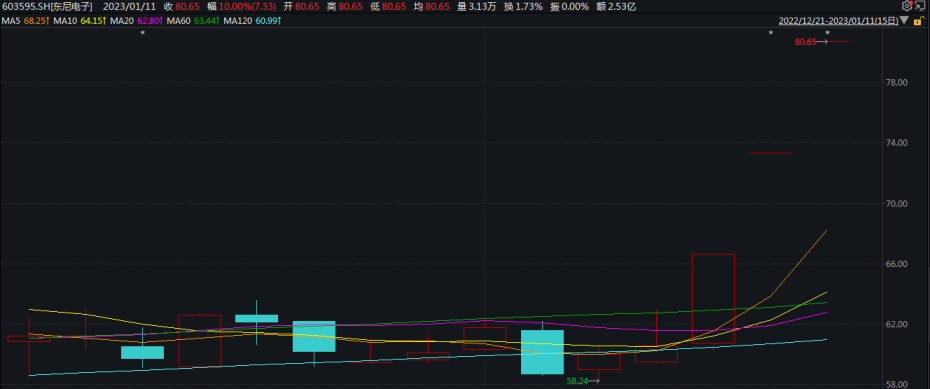
Task: Click the 58.24 low price marker on chart
Action: [583, 381]
